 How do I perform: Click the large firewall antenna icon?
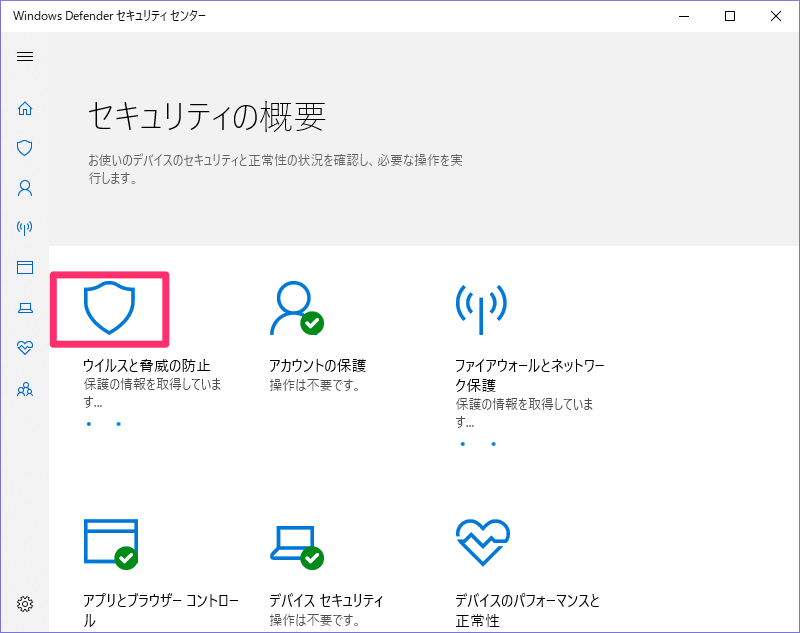pos(481,309)
